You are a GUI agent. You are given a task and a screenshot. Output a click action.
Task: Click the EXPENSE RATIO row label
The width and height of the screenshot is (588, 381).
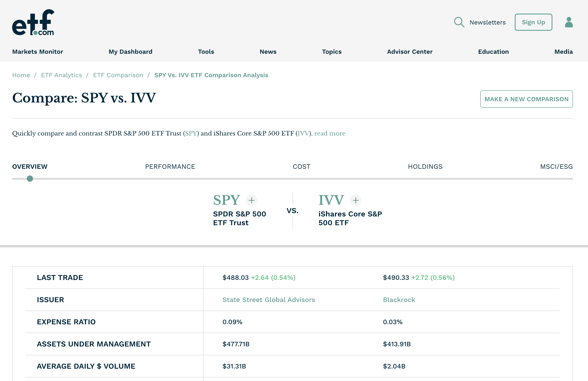point(66,322)
